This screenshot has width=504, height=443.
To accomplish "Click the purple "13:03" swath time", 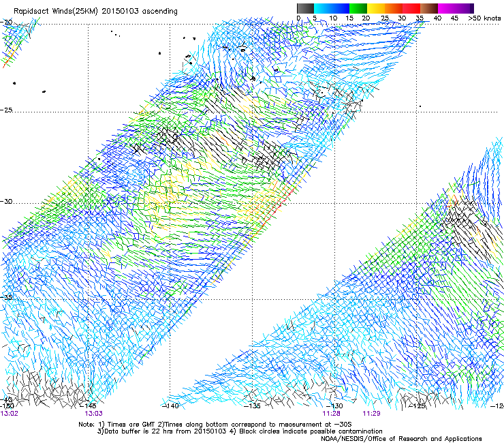I will point(93,414).
